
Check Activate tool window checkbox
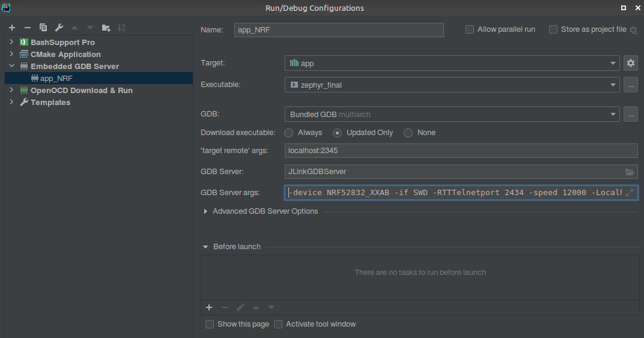[278, 324]
